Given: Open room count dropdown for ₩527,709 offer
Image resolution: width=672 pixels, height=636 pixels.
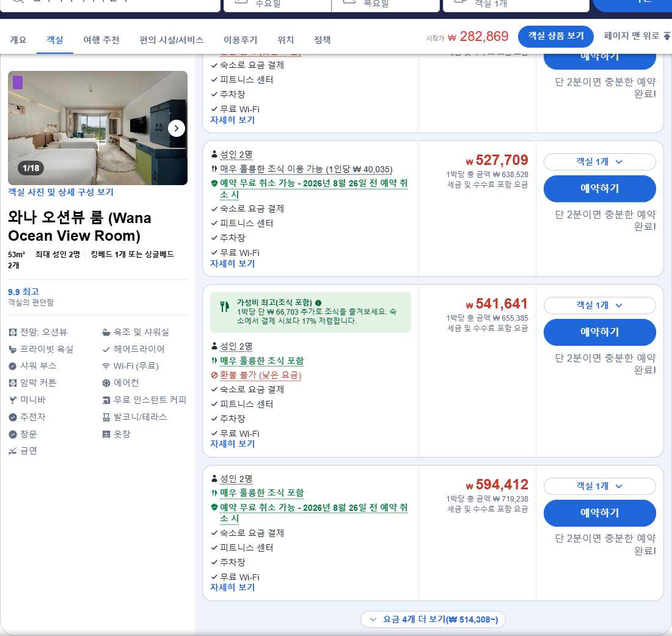Looking at the screenshot, I should [x=599, y=161].
